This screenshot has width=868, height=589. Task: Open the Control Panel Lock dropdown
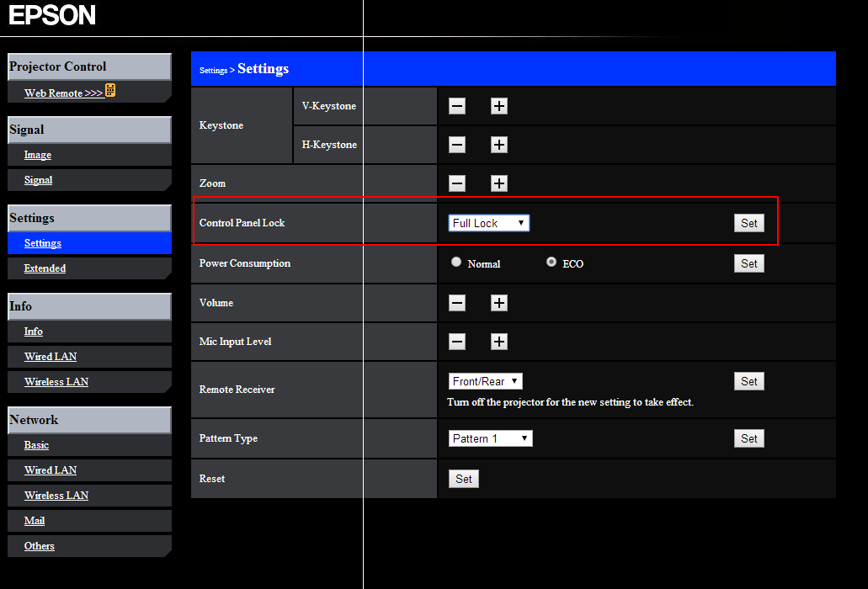(x=488, y=222)
